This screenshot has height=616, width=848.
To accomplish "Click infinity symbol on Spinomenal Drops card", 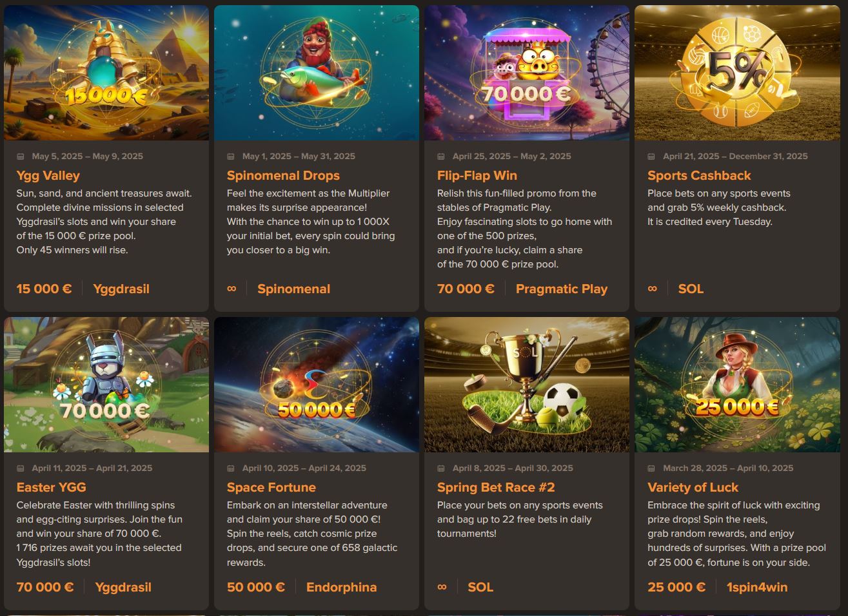I will [232, 289].
